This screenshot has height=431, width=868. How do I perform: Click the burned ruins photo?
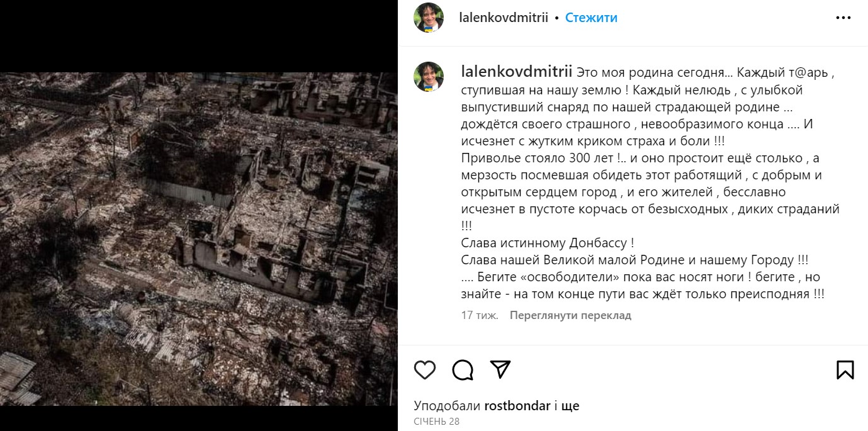point(199,238)
